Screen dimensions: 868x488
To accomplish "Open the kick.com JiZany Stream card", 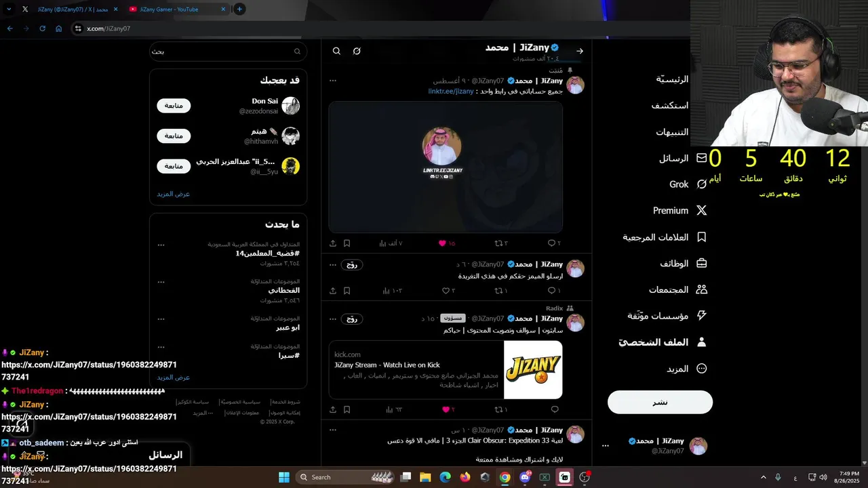I will click(446, 369).
